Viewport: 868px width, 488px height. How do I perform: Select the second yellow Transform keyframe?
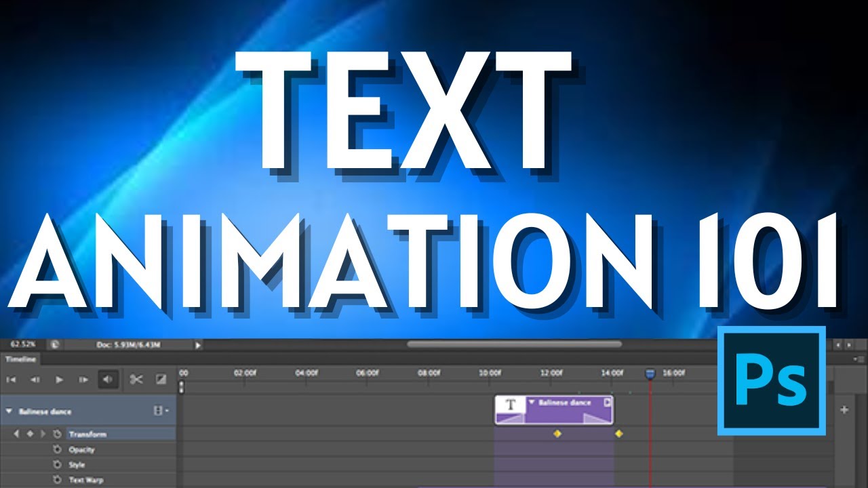pos(618,434)
